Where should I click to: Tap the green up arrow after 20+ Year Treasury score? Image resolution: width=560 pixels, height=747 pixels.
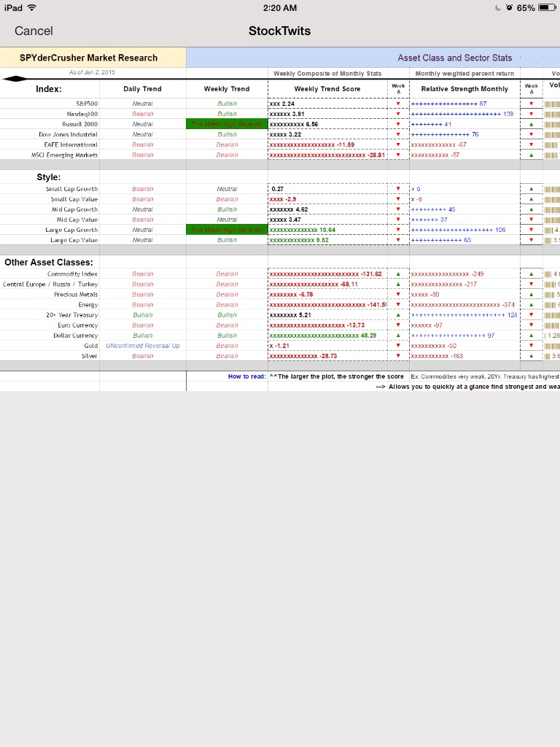coord(398,315)
